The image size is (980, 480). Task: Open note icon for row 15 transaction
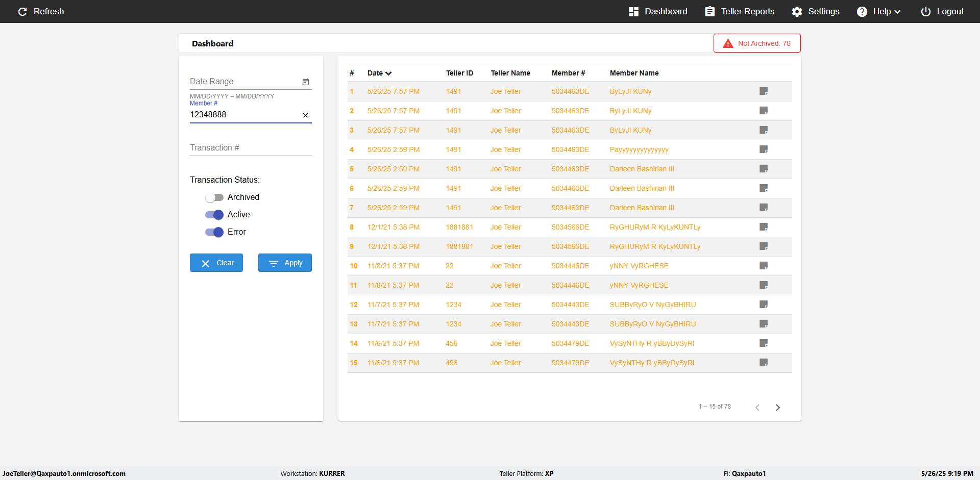click(764, 363)
